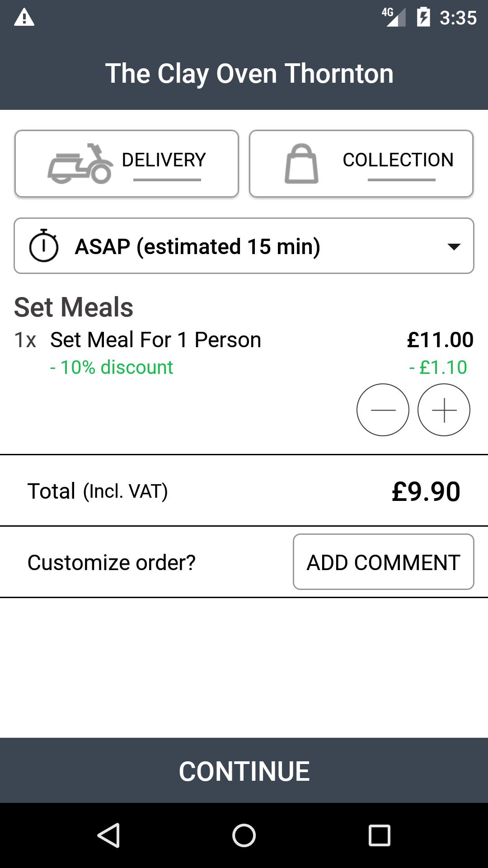The image size is (488, 868).
Task: Increase quantity with the plus button
Action: pyautogui.click(x=444, y=410)
